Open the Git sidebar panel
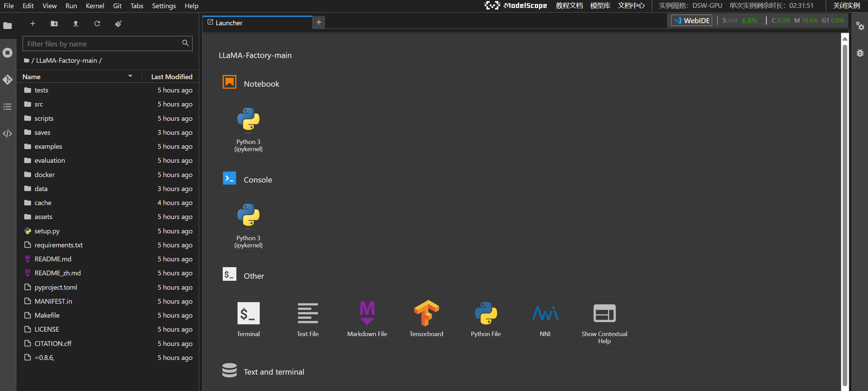Viewport: 868px width, 391px height. [x=8, y=79]
